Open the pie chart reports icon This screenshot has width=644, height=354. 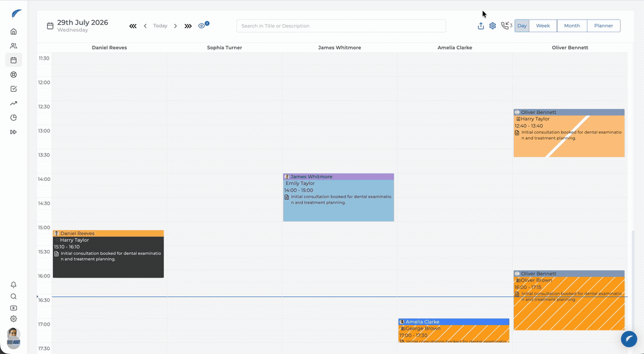pos(13,118)
